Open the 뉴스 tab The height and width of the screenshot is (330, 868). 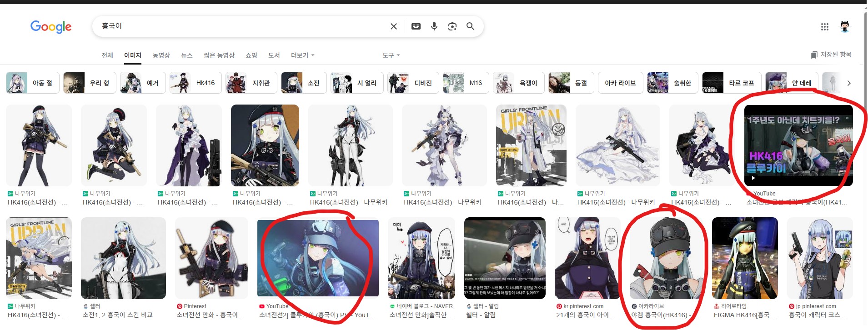[187, 55]
